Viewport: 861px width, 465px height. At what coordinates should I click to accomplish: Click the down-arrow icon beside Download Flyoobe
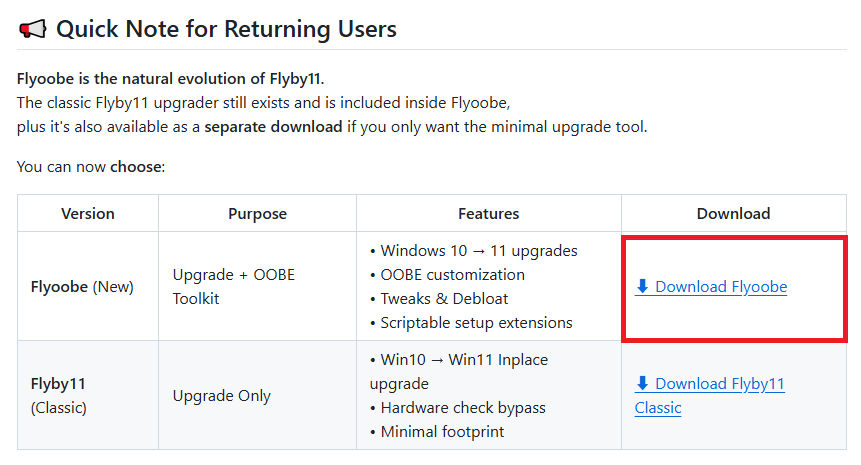click(x=642, y=287)
